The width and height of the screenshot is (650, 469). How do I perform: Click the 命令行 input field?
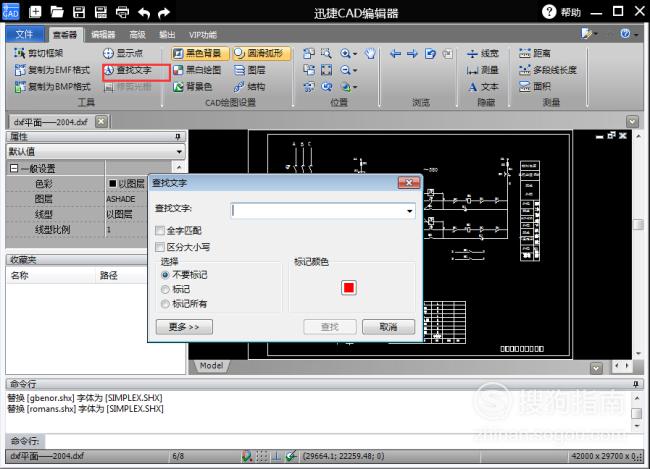(344, 440)
